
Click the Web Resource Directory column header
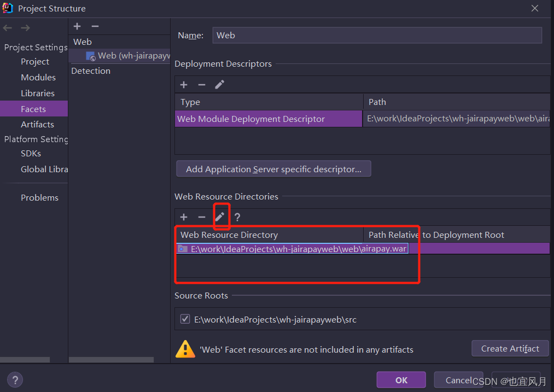pos(269,235)
